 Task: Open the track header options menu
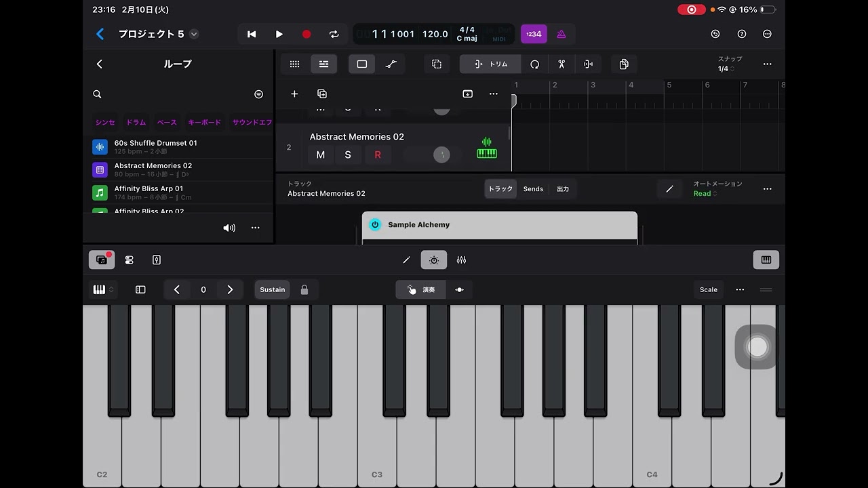pos(493,94)
